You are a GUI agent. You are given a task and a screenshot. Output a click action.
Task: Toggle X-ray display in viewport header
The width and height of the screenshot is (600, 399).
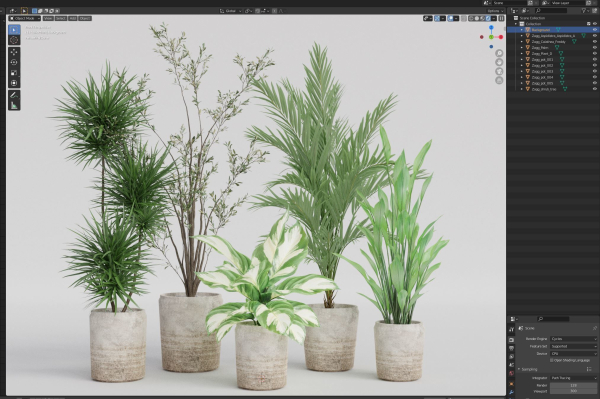click(464, 18)
